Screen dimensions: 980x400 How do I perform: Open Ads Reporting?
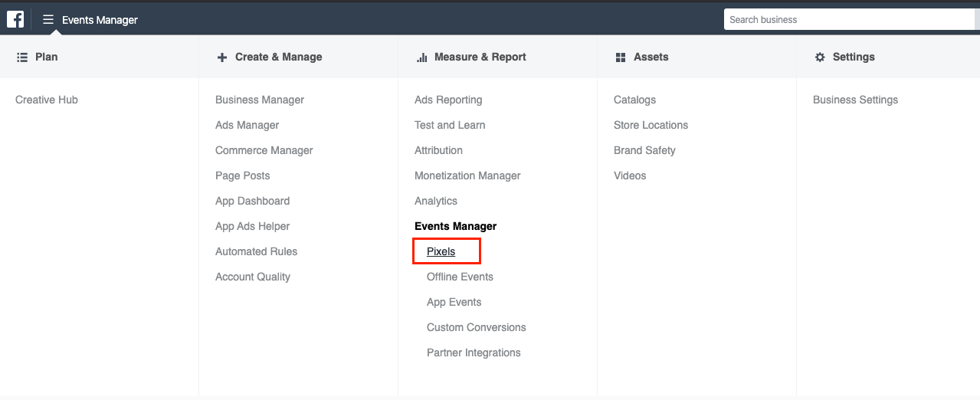point(448,100)
